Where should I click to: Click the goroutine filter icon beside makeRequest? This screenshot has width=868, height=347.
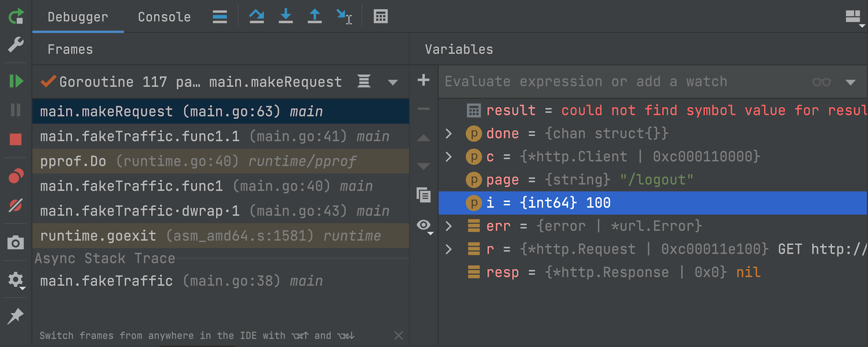pos(364,82)
